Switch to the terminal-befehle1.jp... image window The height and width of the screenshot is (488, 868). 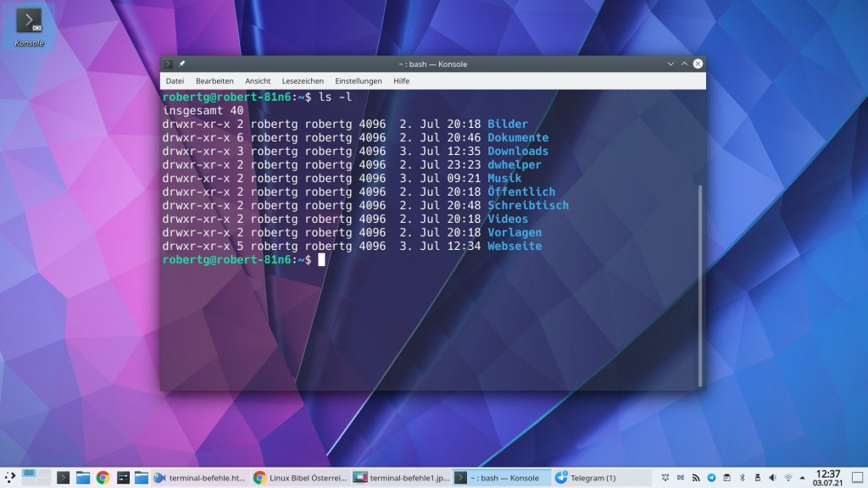click(x=401, y=478)
